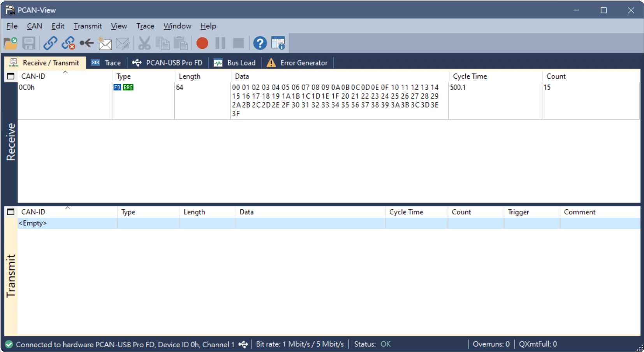Viewport: 644px width, 352px height.
Task: Toggle the Receive panel maximize box icon
Action: click(11, 76)
